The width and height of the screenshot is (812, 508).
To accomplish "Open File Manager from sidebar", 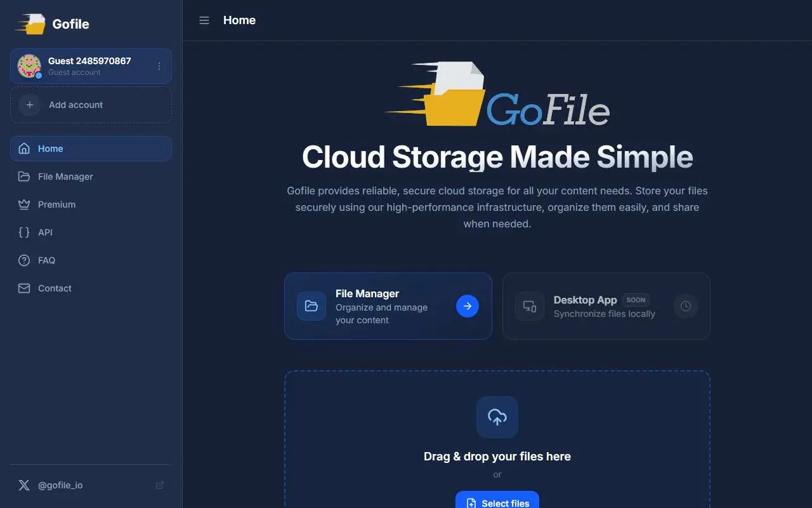I will (x=91, y=177).
